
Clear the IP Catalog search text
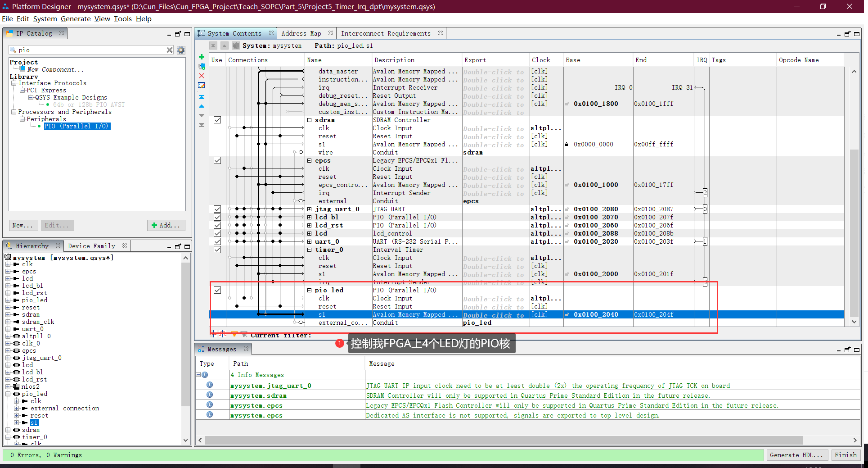click(x=170, y=50)
